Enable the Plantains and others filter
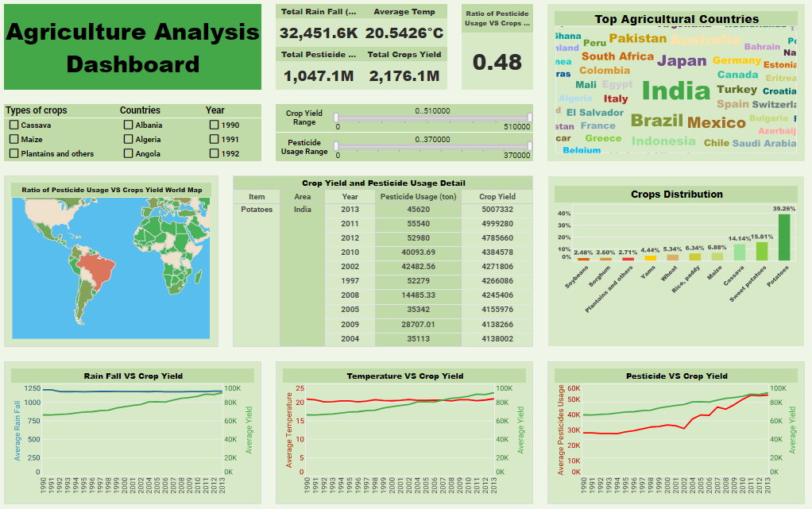The width and height of the screenshot is (812, 509). [14, 153]
